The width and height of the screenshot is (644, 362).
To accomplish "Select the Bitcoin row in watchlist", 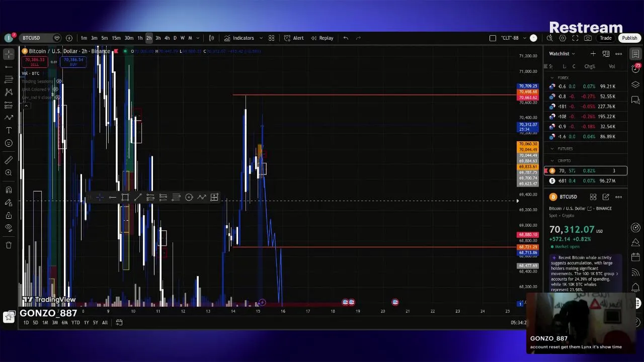I will tap(586, 171).
